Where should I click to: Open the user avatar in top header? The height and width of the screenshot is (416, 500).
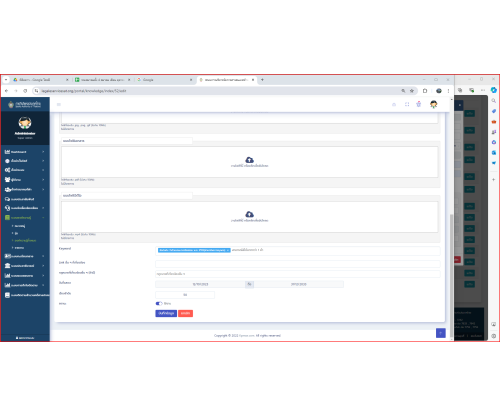coord(433,104)
